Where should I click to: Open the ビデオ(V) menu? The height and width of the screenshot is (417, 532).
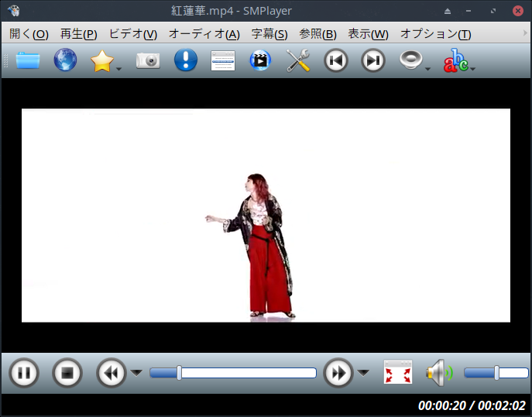point(133,34)
